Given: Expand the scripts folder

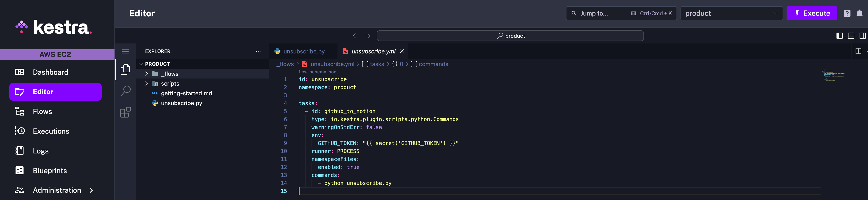Looking at the screenshot, I should (147, 84).
